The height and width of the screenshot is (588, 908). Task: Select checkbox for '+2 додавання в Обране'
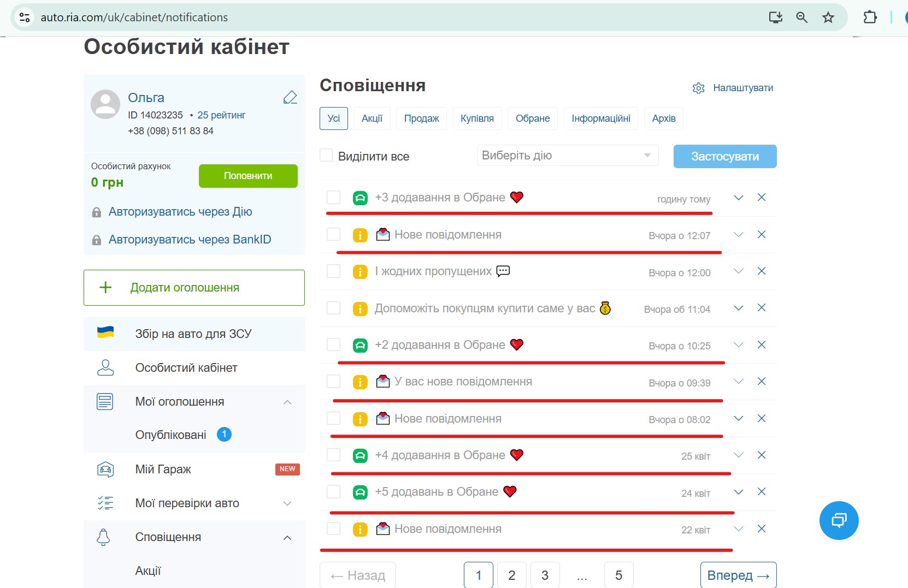pos(333,345)
